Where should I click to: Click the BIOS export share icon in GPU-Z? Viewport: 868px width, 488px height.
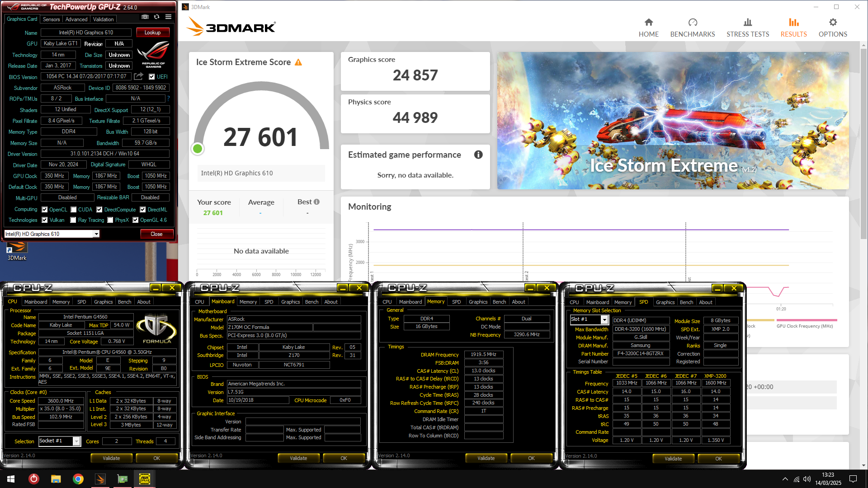click(138, 76)
